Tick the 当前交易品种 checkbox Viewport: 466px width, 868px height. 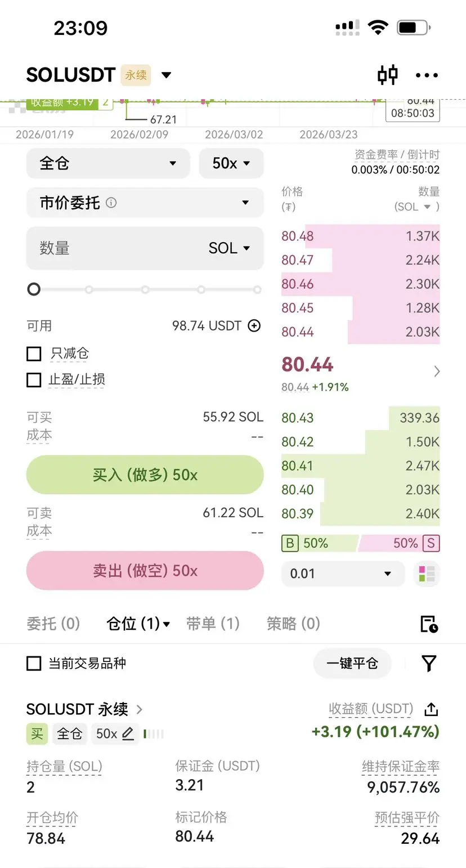coord(34,663)
